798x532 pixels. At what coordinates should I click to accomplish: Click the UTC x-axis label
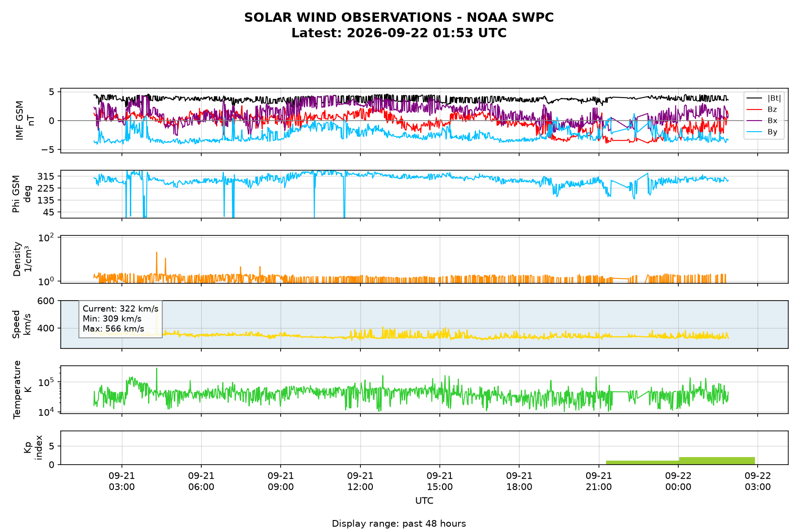tap(424, 501)
